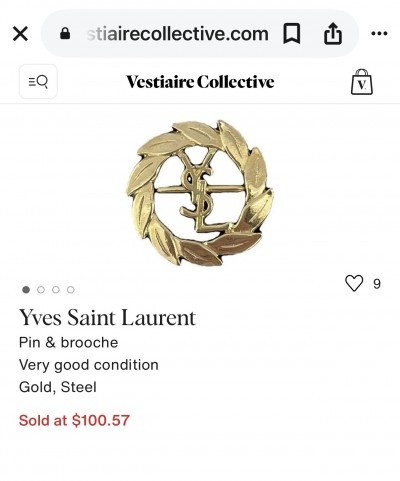Screen dimensions: 400x481
Task: Select the third image carousel dot
Action: coord(56,290)
